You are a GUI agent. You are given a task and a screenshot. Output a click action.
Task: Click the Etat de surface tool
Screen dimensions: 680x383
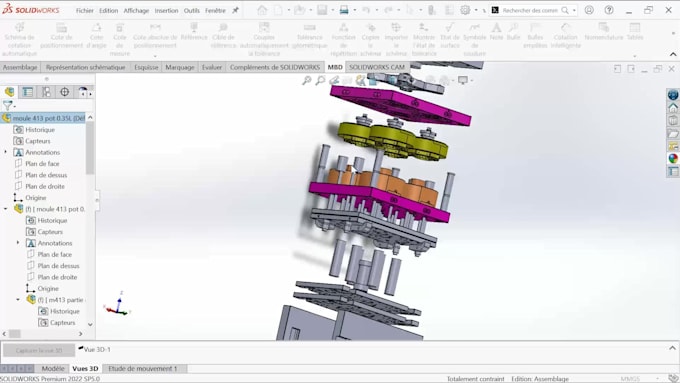point(450,36)
